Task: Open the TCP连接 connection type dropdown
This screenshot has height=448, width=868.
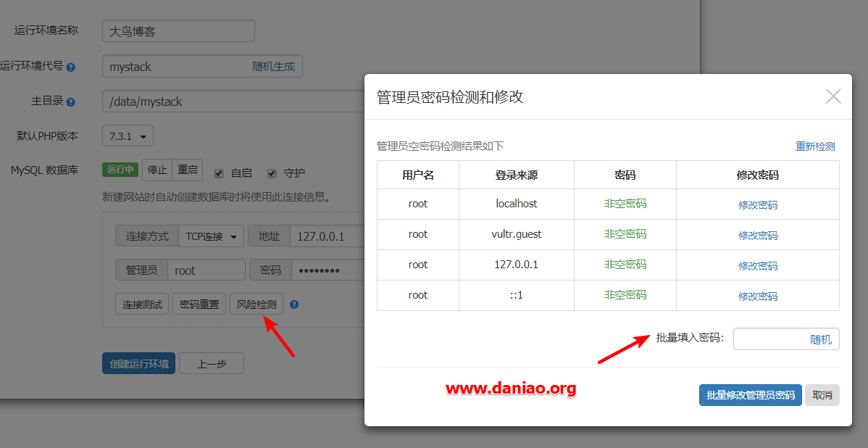Action: point(212,236)
